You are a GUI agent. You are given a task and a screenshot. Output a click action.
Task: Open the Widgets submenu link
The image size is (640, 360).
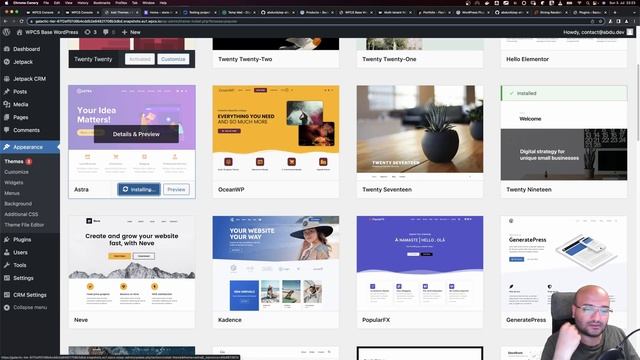coord(14,182)
